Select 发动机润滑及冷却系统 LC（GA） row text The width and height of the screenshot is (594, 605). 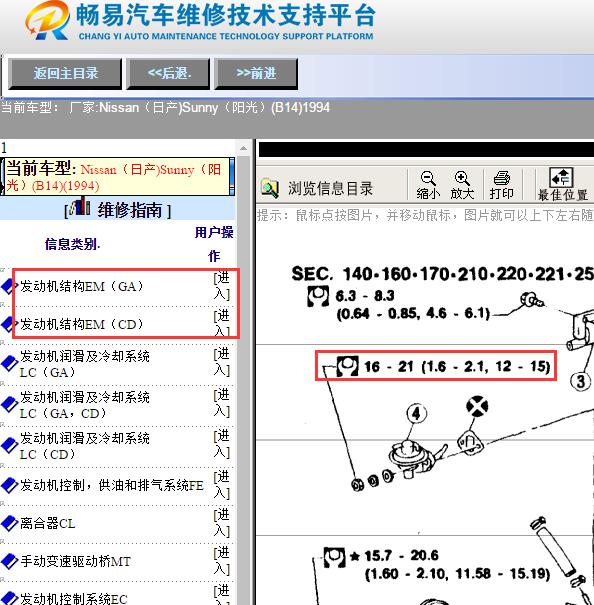click(85, 364)
